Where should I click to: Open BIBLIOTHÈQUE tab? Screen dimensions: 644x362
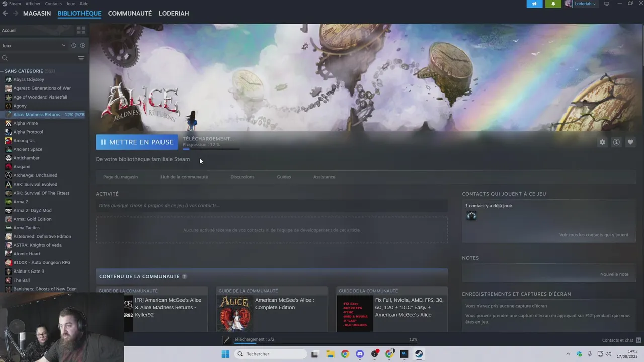tap(79, 14)
